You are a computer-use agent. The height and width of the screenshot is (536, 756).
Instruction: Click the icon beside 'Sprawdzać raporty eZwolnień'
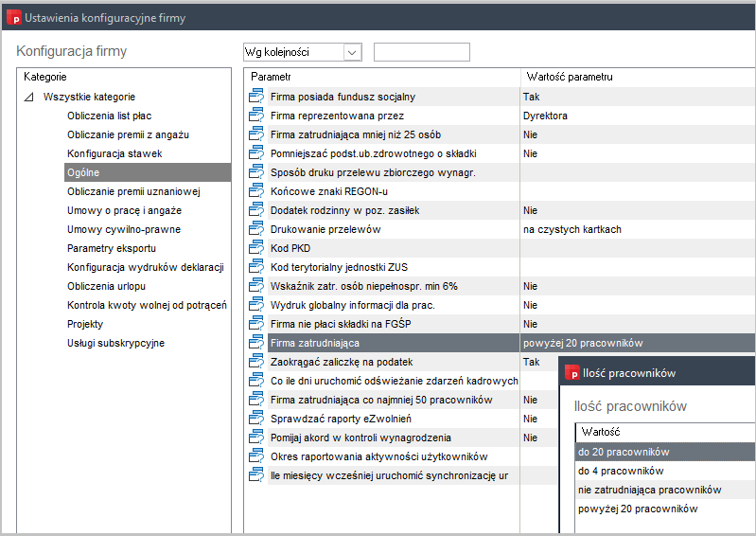[x=255, y=419]
